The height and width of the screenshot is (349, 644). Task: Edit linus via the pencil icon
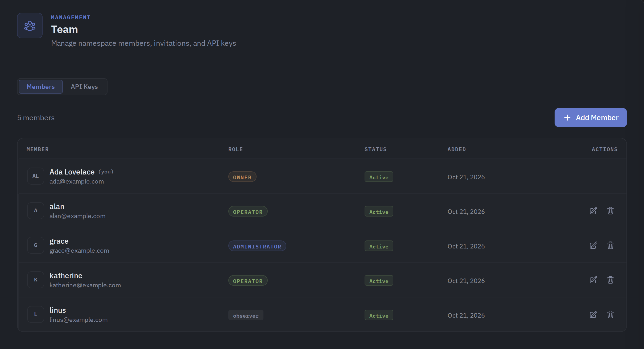pyautogui.click(x=593, y=314)
